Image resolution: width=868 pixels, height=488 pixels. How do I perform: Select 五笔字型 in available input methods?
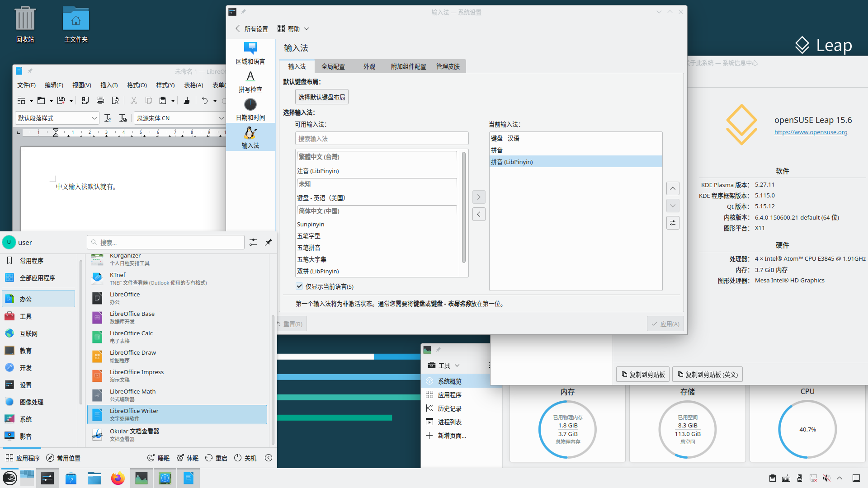click(x=377, y=236)
